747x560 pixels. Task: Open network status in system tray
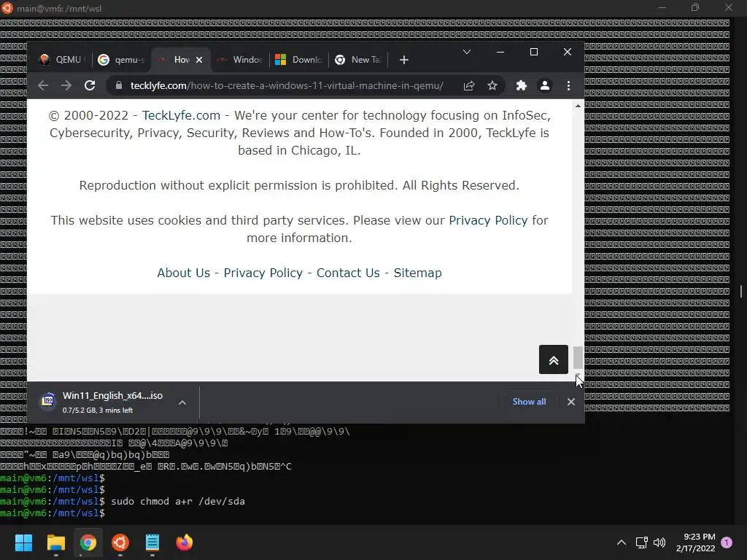click(641, 542)
